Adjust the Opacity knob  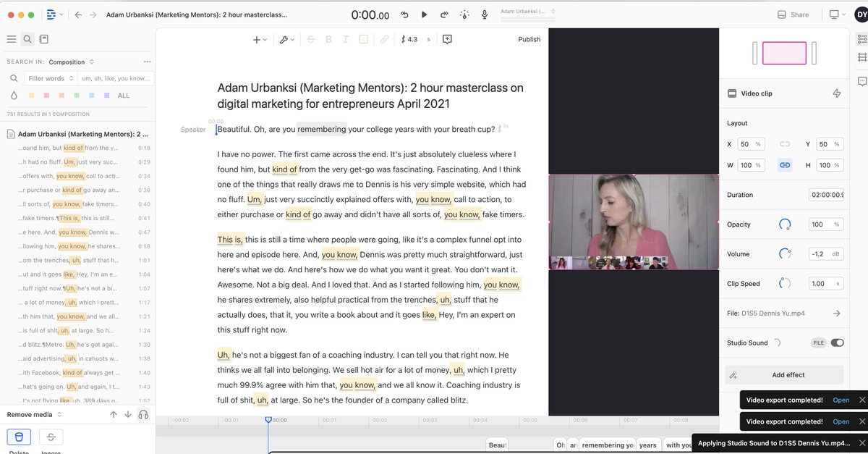click(785, 224)
